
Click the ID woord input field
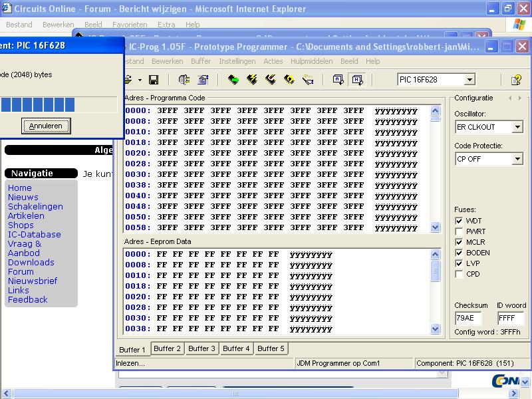point(511,318)
